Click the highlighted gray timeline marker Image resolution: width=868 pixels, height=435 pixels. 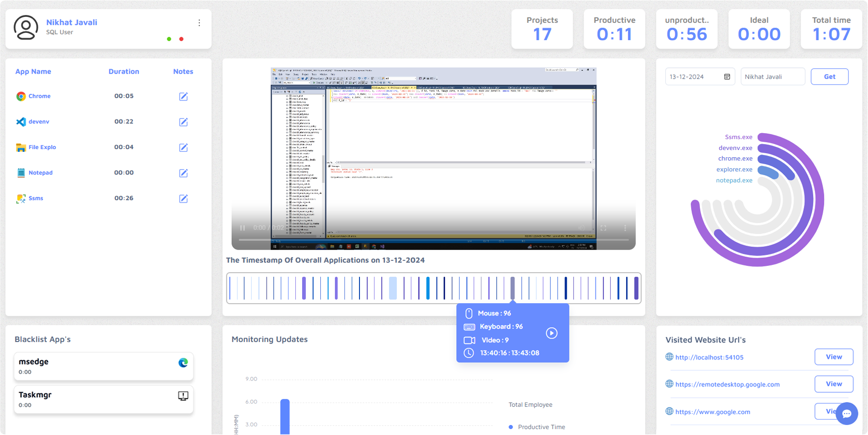[x=513, y=288]
